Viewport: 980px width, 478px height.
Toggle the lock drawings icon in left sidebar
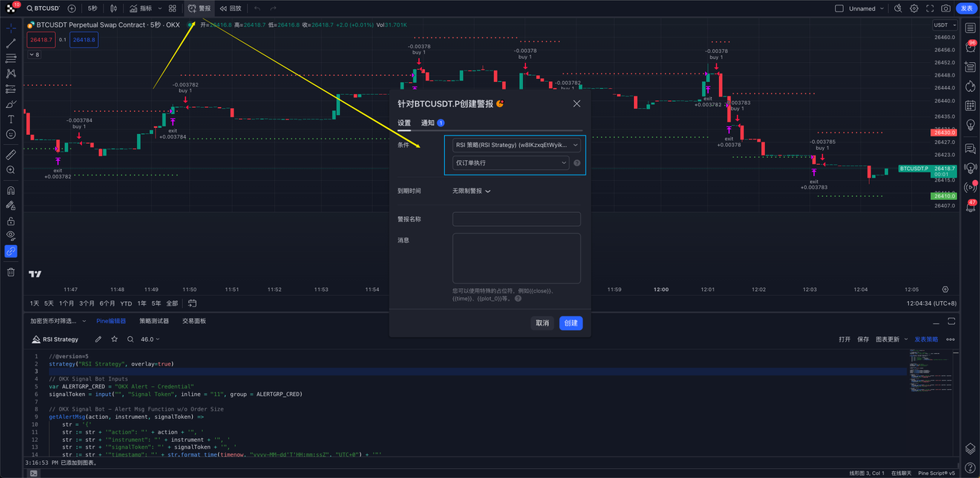pos(11,221)
